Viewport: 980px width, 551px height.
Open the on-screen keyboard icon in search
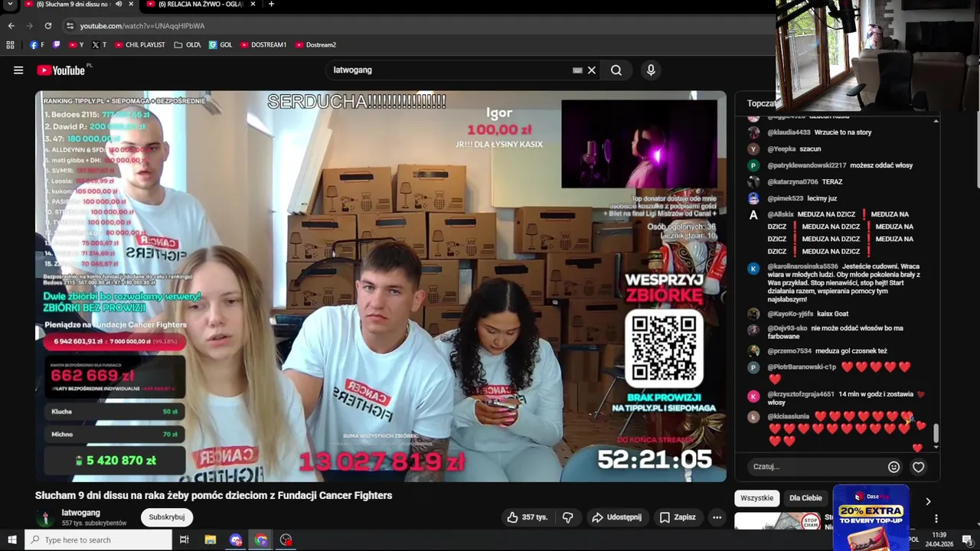577,70
